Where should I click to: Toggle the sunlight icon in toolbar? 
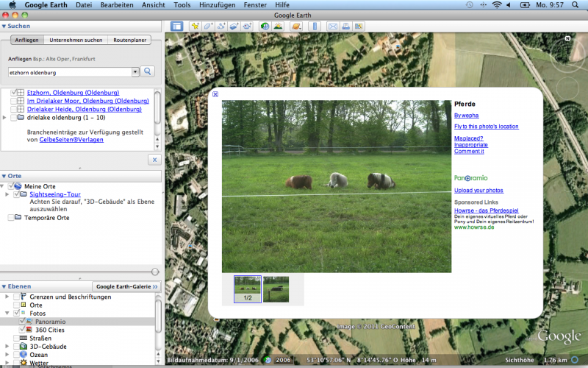point(279,26)
